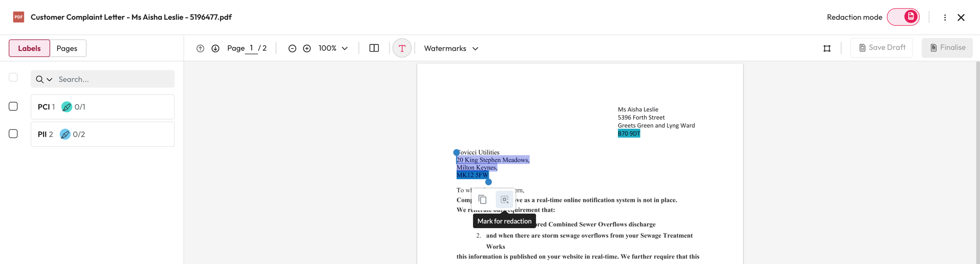Zoom out using the minus icon
The width and height of the screenshot is (980, 264).
[292, 49]
